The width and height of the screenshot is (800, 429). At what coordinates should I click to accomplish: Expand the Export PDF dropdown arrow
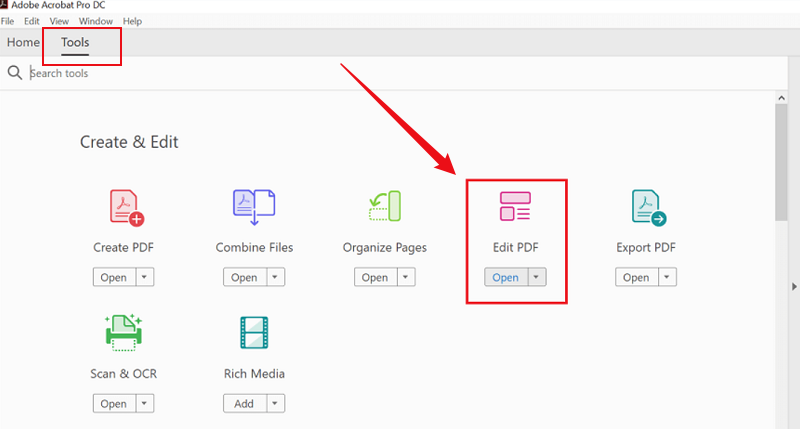[x=667, y=277]
